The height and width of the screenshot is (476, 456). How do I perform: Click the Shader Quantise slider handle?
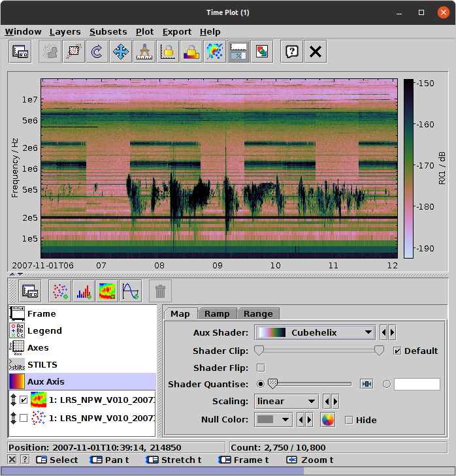[x=272, y=384]
